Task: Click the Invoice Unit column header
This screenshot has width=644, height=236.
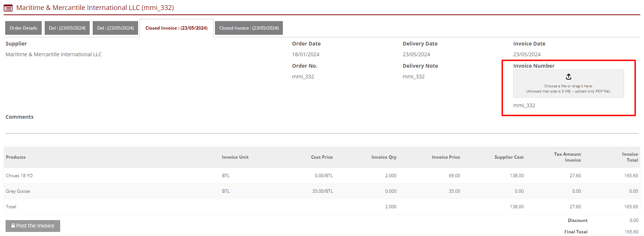Action: [235, 157]
